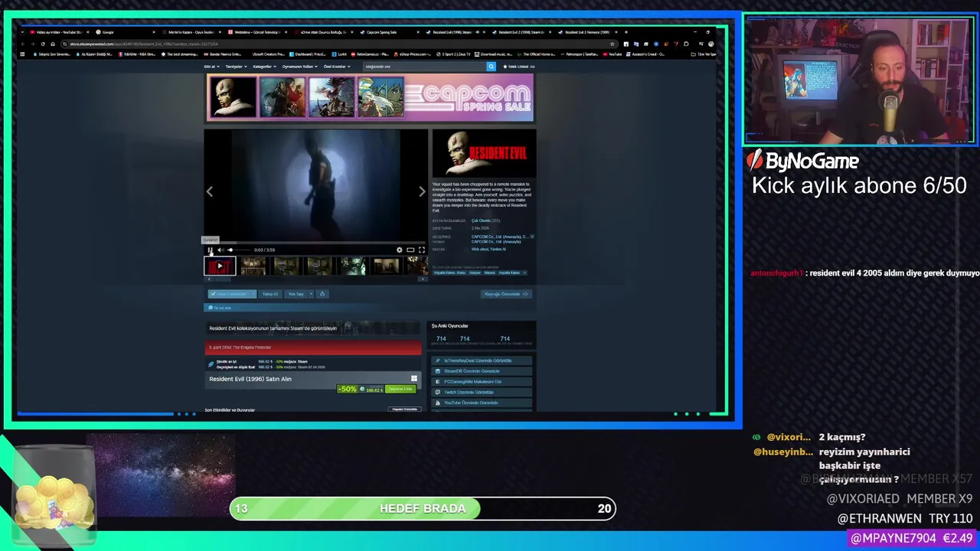Click the Resident Evil collection banner

(313, 328)
